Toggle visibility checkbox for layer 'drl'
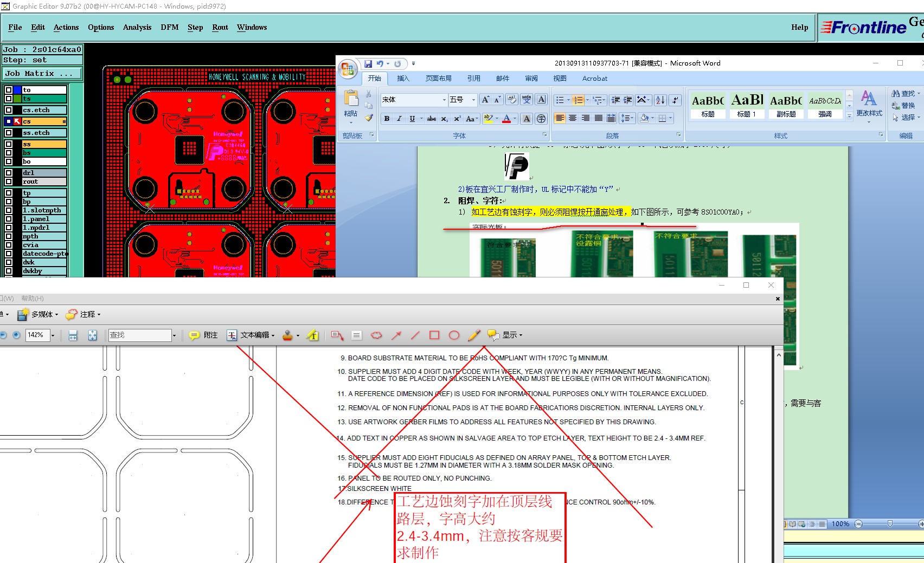 pyautogui.click(x=9, y=173)
